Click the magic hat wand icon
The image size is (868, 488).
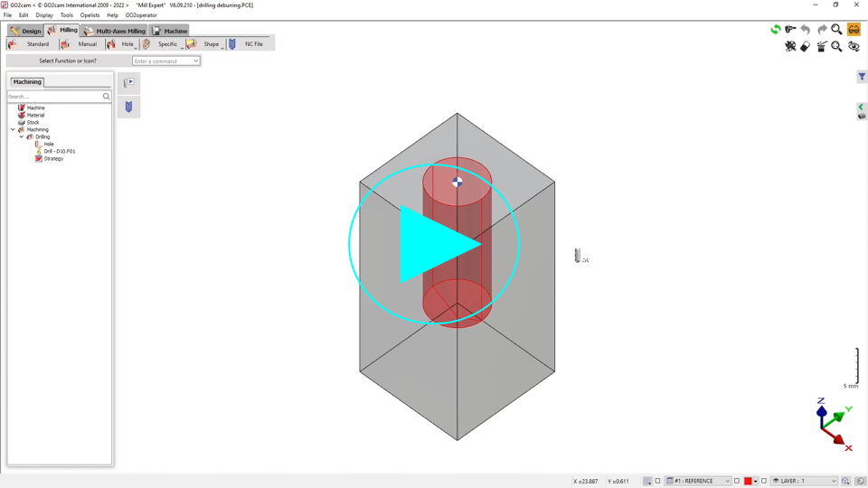821,46
